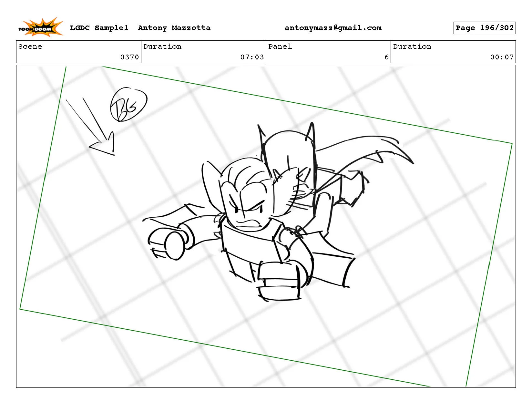Select the scene number '0370'
532x412 pixels.
coord(129,57)
